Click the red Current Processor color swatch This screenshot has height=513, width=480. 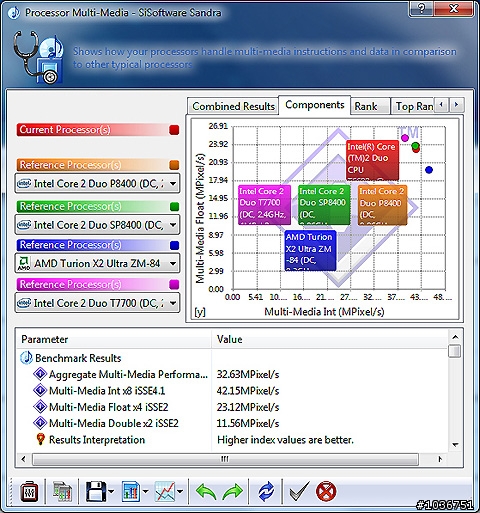click(x=174, y=130)
